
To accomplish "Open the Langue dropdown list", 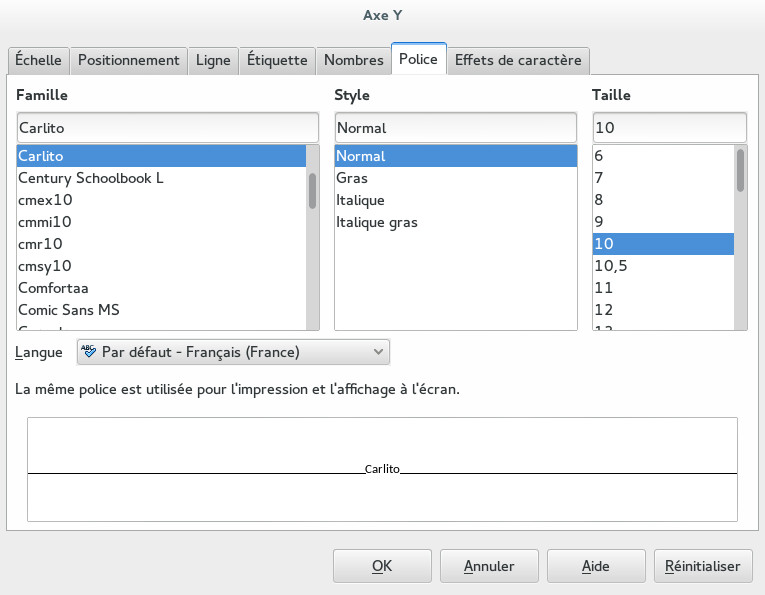I will click(377, 352).
